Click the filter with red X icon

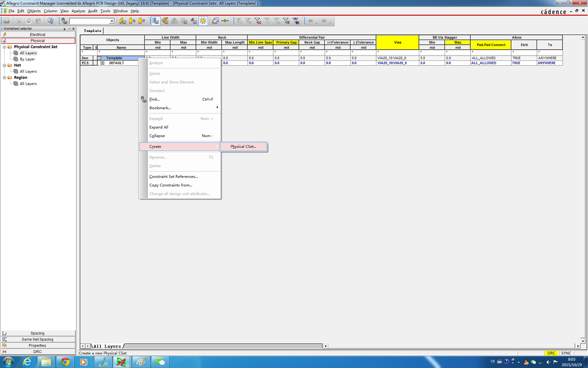point(258,21)
